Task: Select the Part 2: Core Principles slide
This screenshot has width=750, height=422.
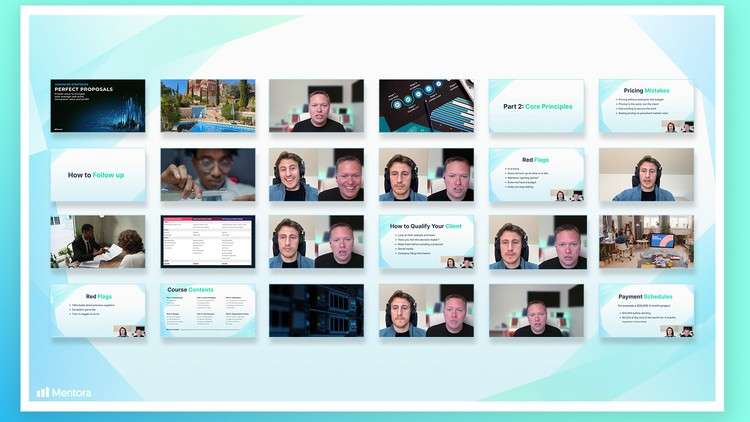Action: [x=536, y=106]
